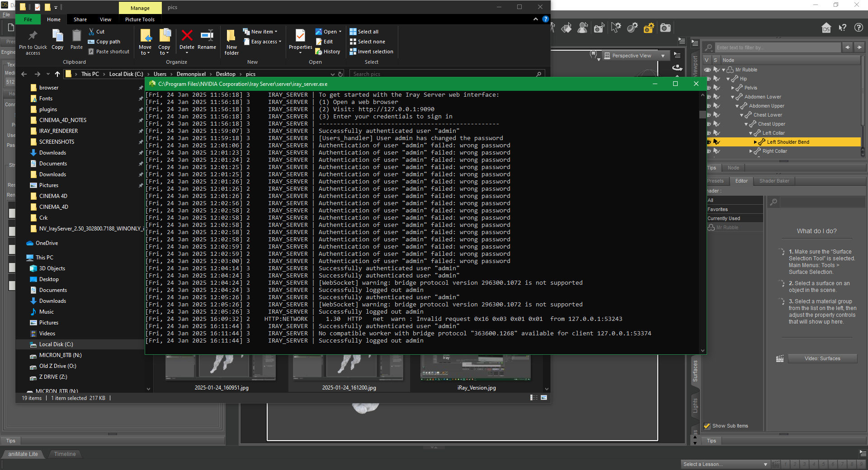This screenshot has width=868, height=470.
Task: Click the filter next arrow button
Action: click(859, 47)
